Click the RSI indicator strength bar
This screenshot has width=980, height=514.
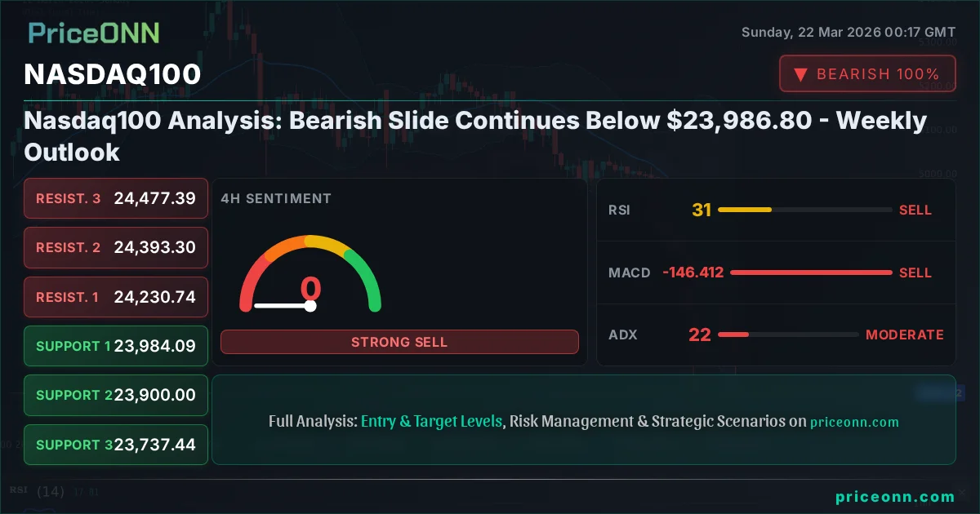click(x=804, y=210)
